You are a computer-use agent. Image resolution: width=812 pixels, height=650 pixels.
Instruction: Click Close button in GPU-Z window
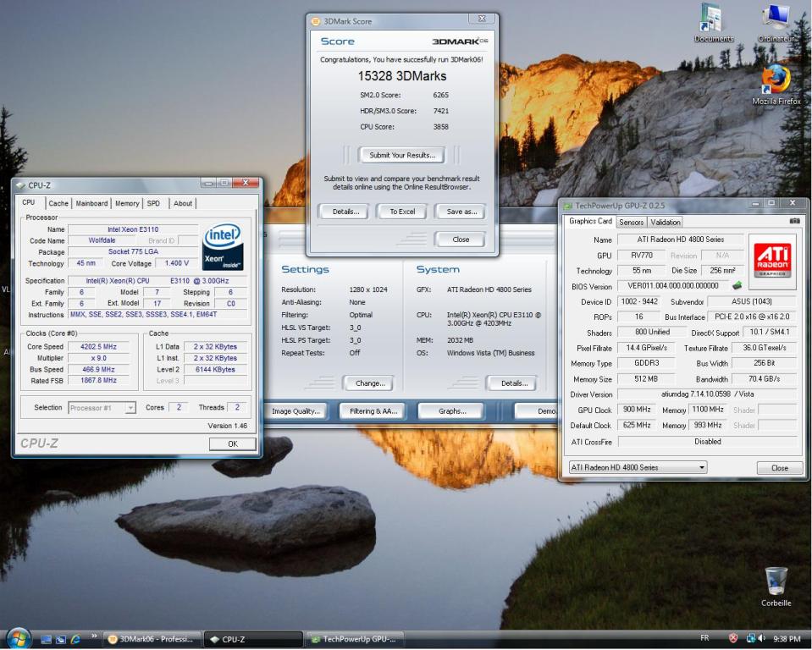[x=779, y=467]
